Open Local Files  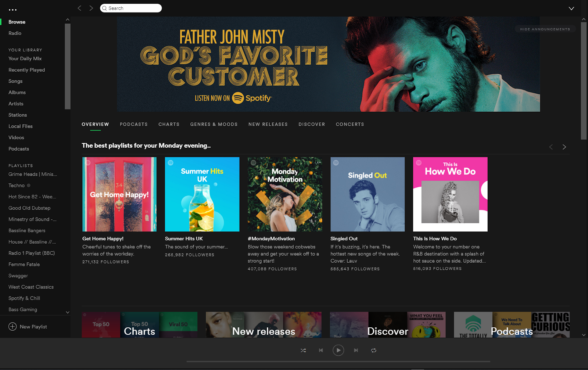(21, 126)
